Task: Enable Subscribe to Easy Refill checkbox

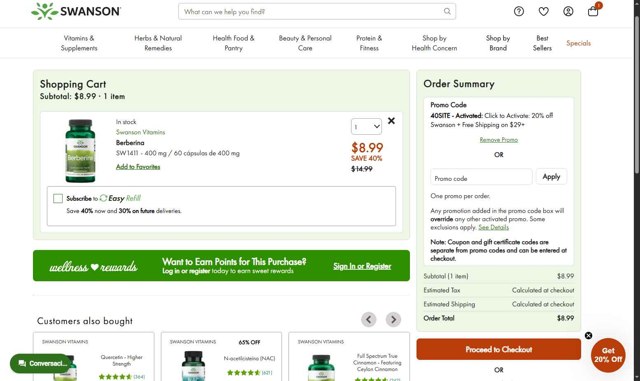Action: [58, 198]
